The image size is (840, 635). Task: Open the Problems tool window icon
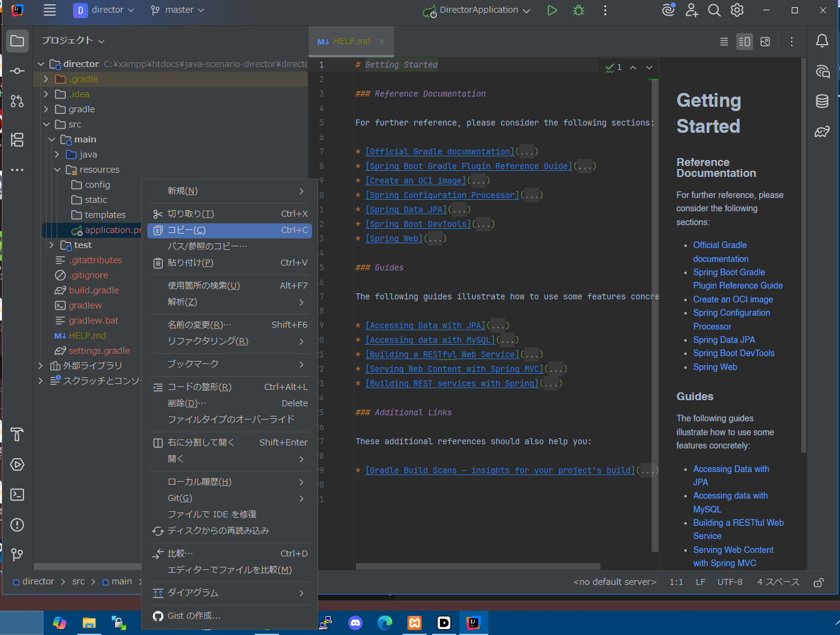point(17,525)
